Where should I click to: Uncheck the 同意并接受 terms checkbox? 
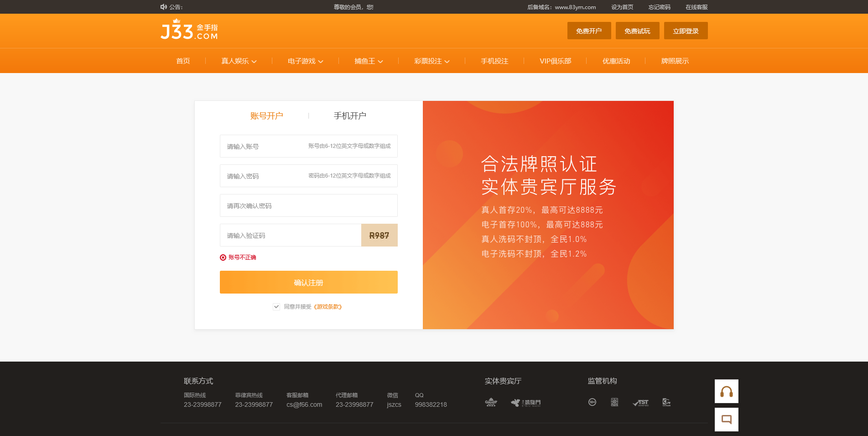(x=276, y=307)
